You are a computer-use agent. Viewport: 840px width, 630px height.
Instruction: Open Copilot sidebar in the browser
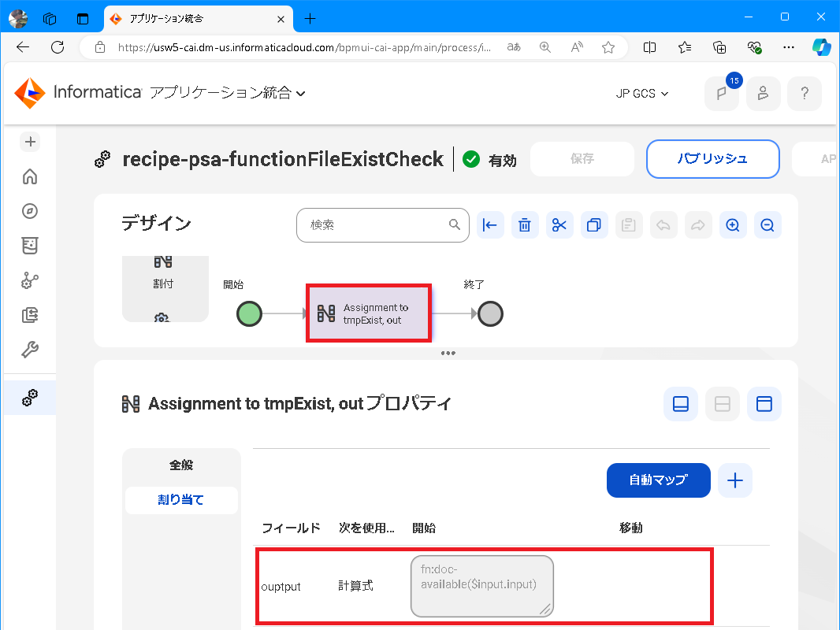pyautogui.click(x=821, y=47)
